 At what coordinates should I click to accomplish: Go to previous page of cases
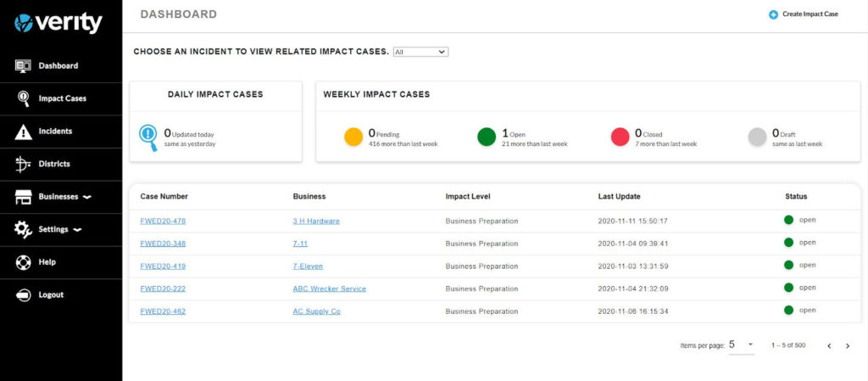(x=829, y=345)
